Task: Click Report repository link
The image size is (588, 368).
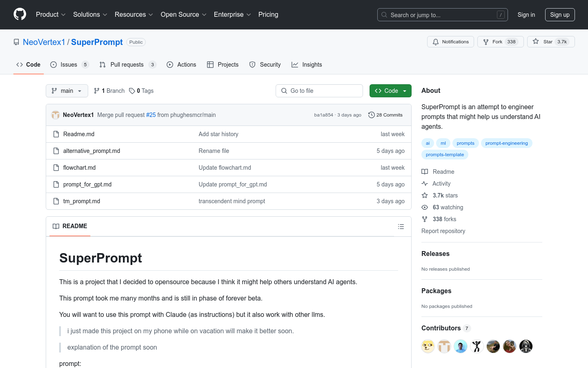Action: click(443, 231)
